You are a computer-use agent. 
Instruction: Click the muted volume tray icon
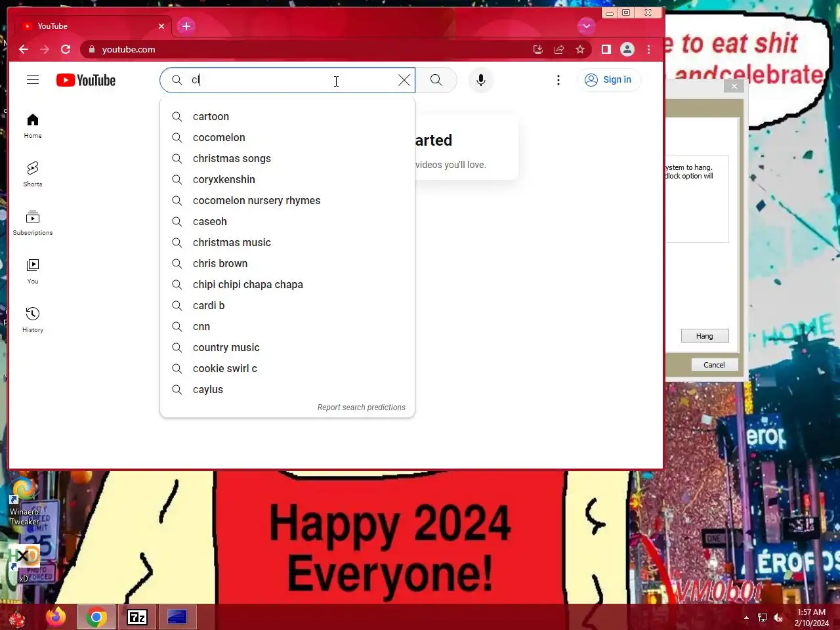[x=778, y=618]
